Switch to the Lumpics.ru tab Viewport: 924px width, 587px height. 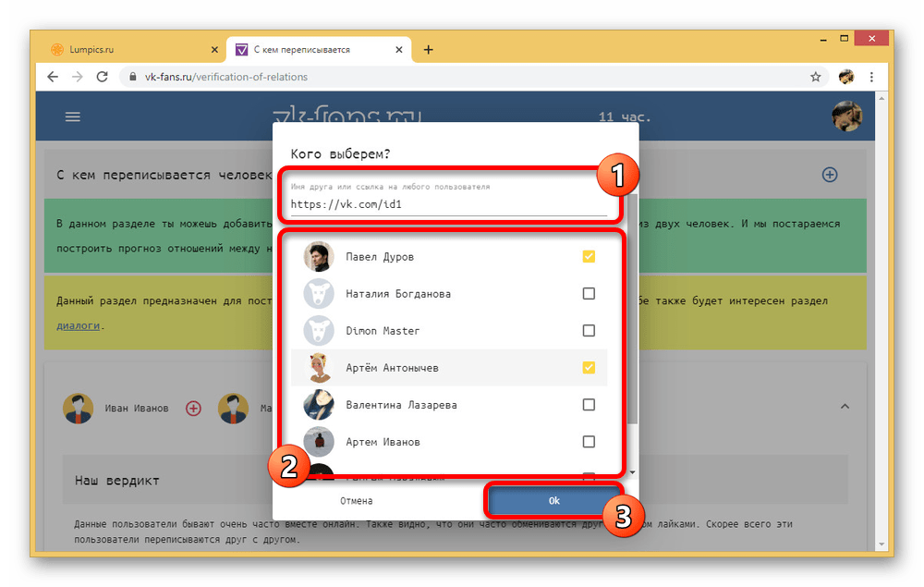click(x=135, y=50)
